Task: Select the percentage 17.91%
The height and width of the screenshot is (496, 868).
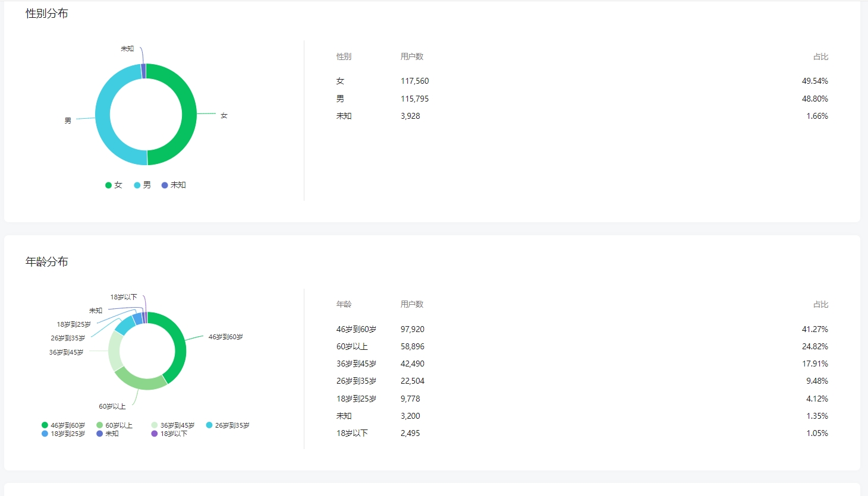Action: (815, 364)
